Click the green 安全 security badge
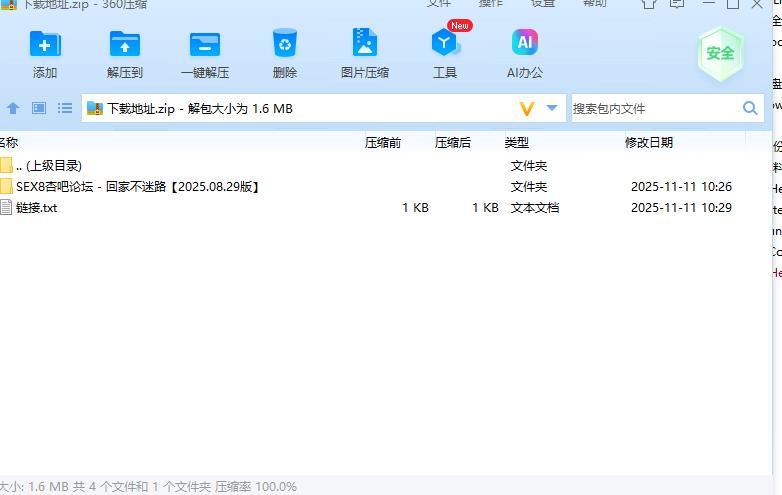782x495 pixels. (x=720, y=53)
